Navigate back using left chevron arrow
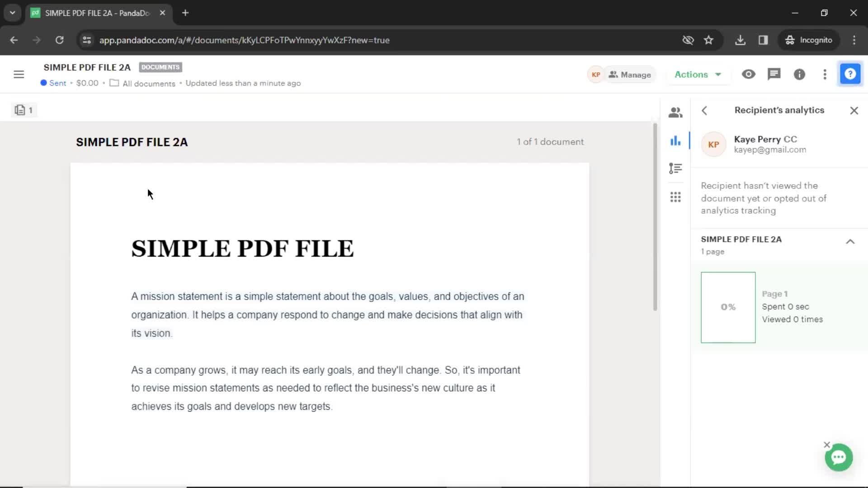This screenshot has height=488, width=868. (x=705, y=110)
